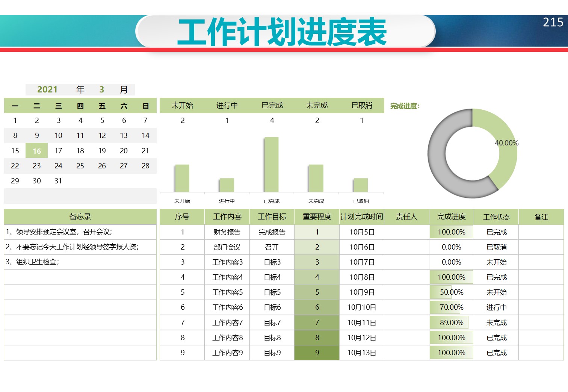Click the 重要程度 column header
Image resolution: width=568 pixels, height=392 pixels.
pos(317,216)
